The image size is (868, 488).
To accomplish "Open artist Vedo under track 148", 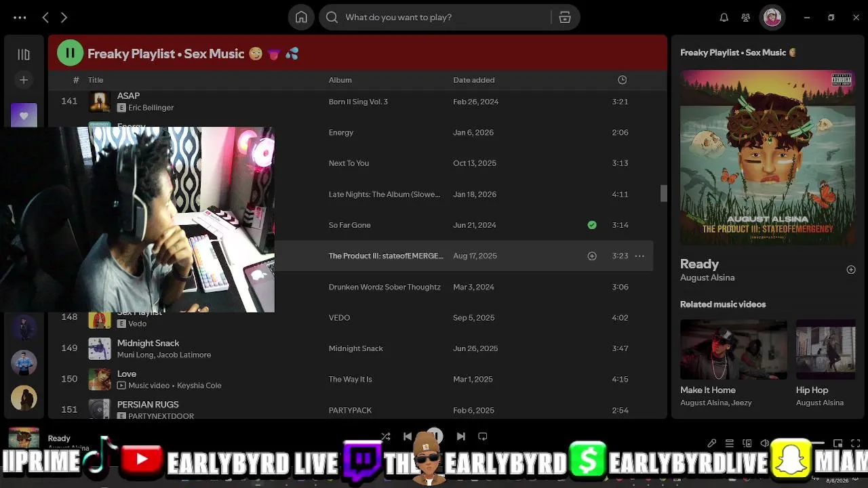I will click(138, 324).
